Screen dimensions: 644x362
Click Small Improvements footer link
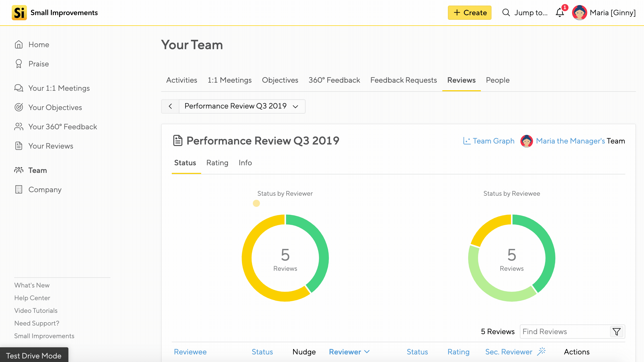pyautogui.click(x=44, y=336)
